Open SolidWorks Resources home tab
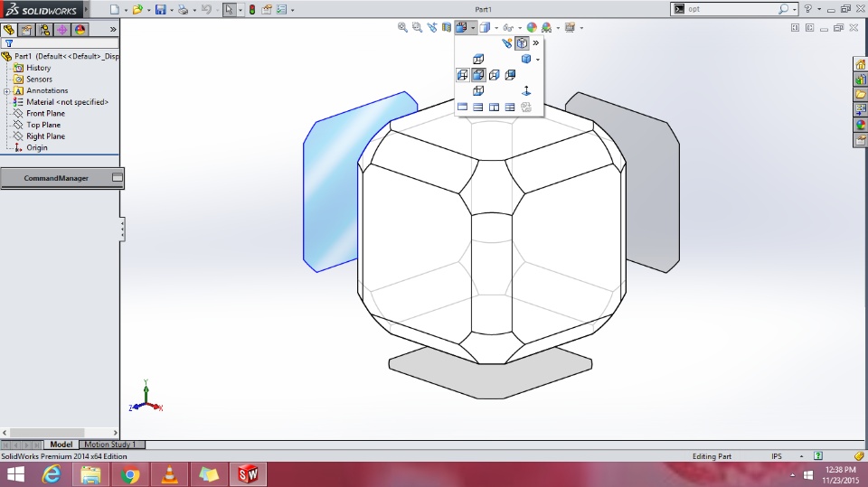 860,65
